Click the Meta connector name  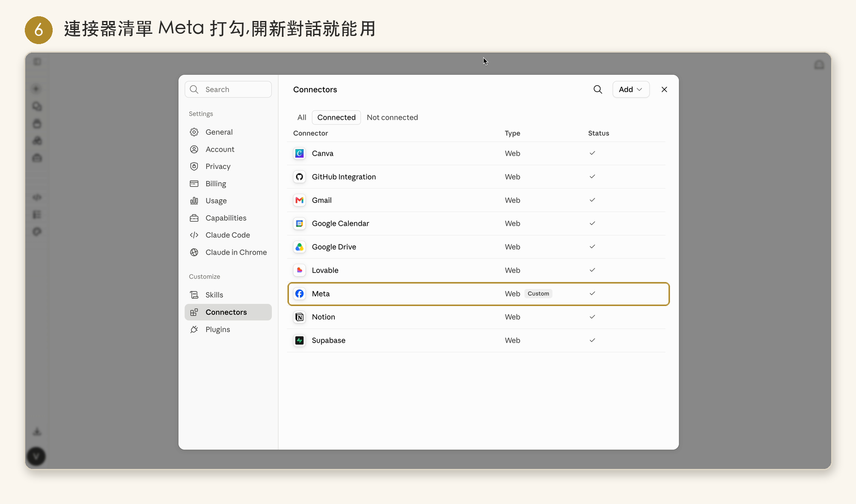tap(321, 294)
